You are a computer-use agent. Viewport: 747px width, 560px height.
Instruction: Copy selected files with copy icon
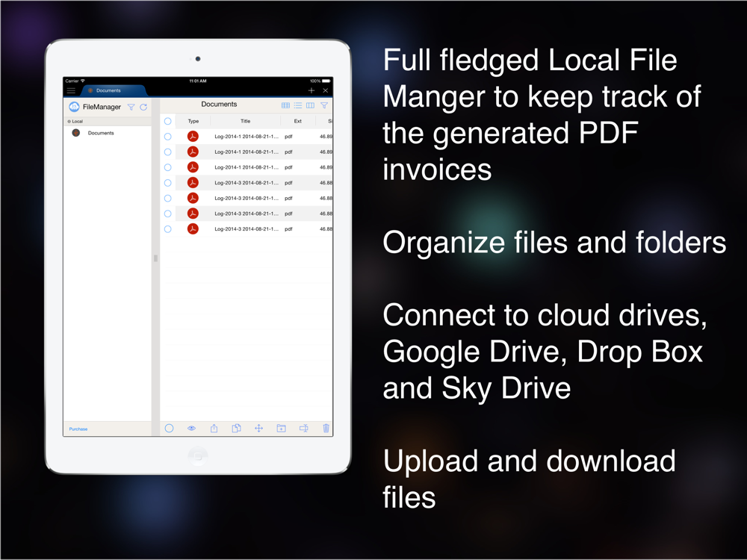(236, 428)
